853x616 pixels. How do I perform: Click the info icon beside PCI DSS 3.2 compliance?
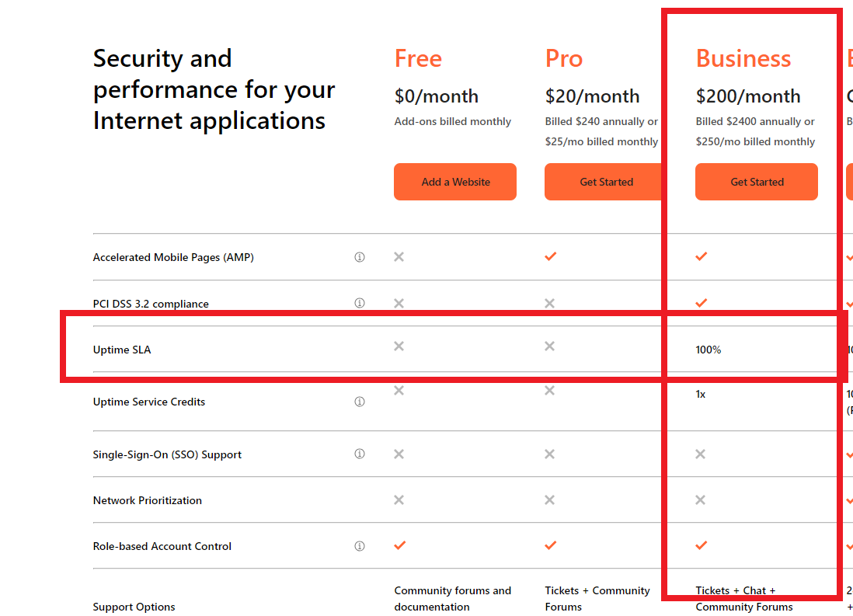pyautogui.click(x=360, y=303)
